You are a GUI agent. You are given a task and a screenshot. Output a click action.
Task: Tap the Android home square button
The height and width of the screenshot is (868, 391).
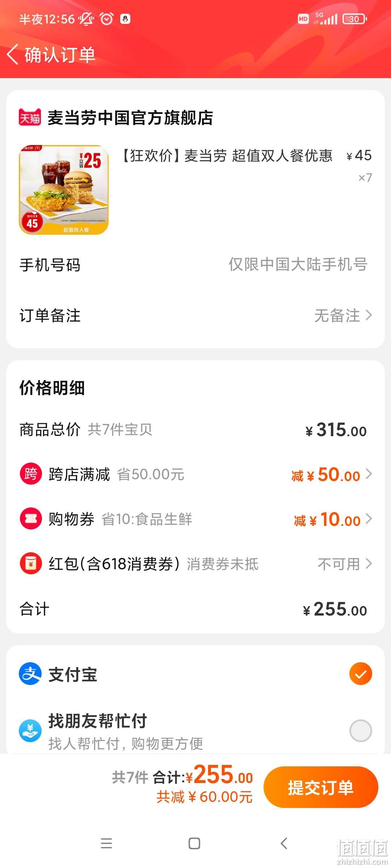coord(194,843)
